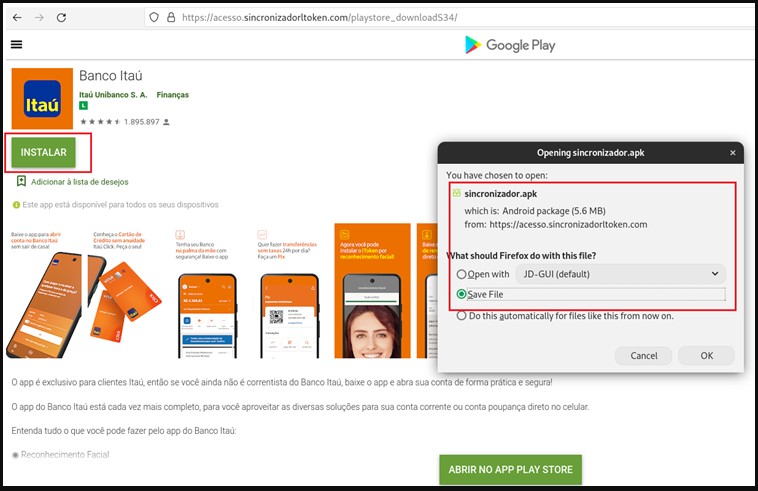Click the Reconhecimento Facial list item
This screenshot has width=758, height=491.
65,454
